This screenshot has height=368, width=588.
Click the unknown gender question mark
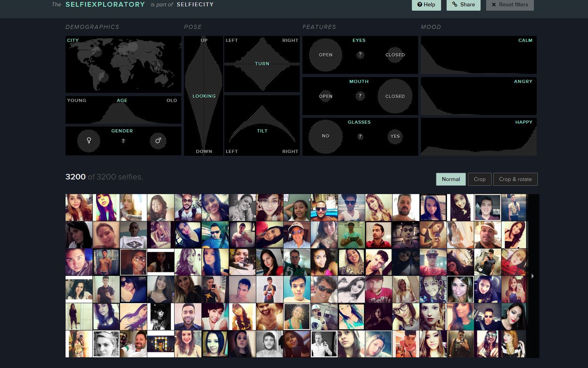[x=123, y=141]
